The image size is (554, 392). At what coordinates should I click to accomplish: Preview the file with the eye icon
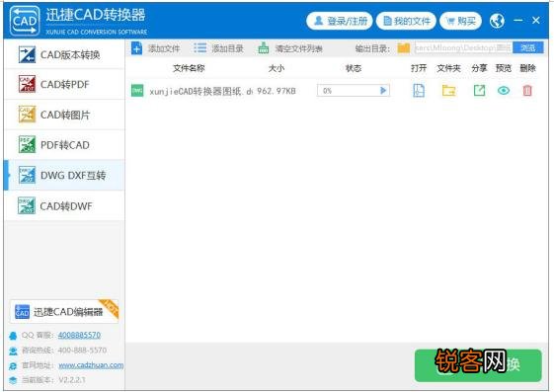(x=504, y=91)
